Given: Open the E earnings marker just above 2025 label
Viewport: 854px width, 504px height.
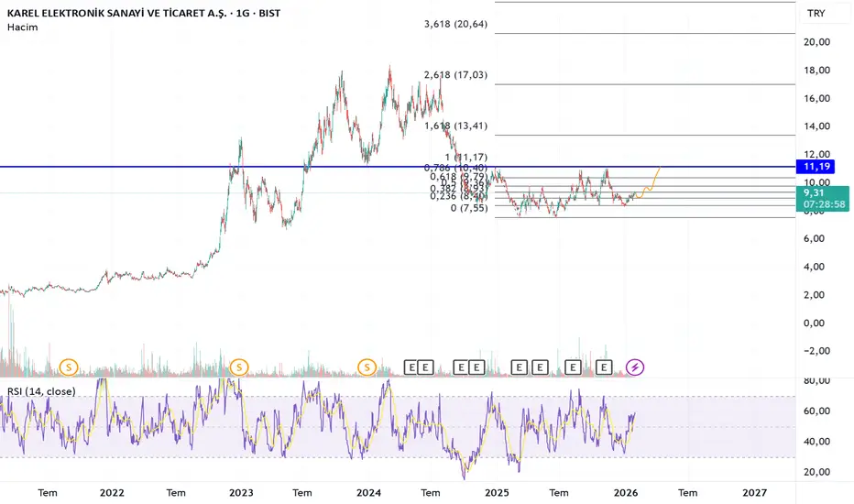Looking at the screenshot, I should click(x=519, y=367).
